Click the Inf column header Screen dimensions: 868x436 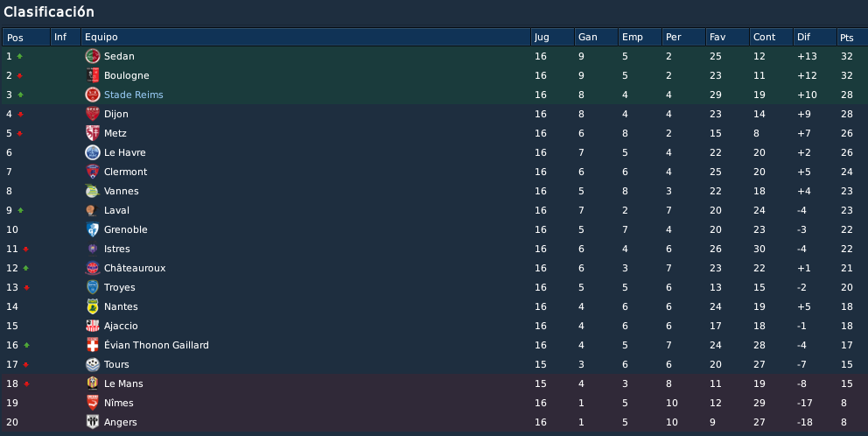pyautogui.click(x=66, y=37)
